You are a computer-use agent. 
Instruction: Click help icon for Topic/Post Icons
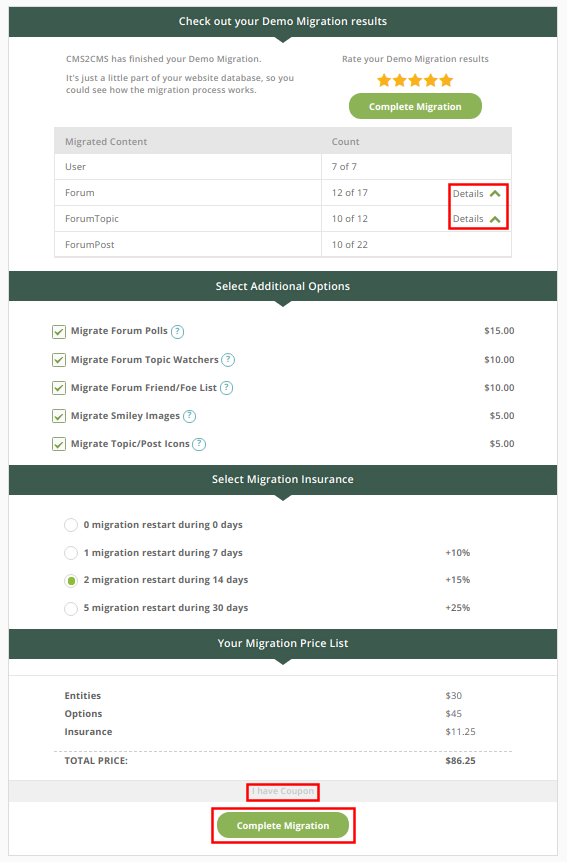[199, 444]
